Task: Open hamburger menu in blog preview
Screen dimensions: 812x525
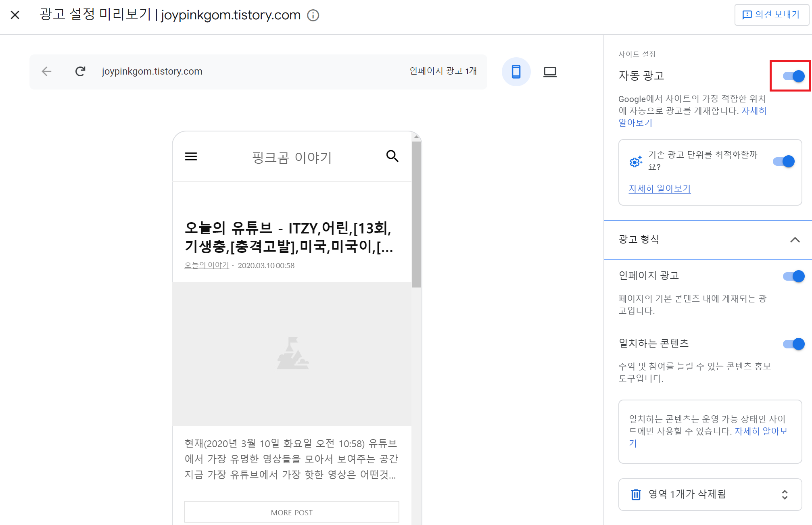Action: point(191,156)
